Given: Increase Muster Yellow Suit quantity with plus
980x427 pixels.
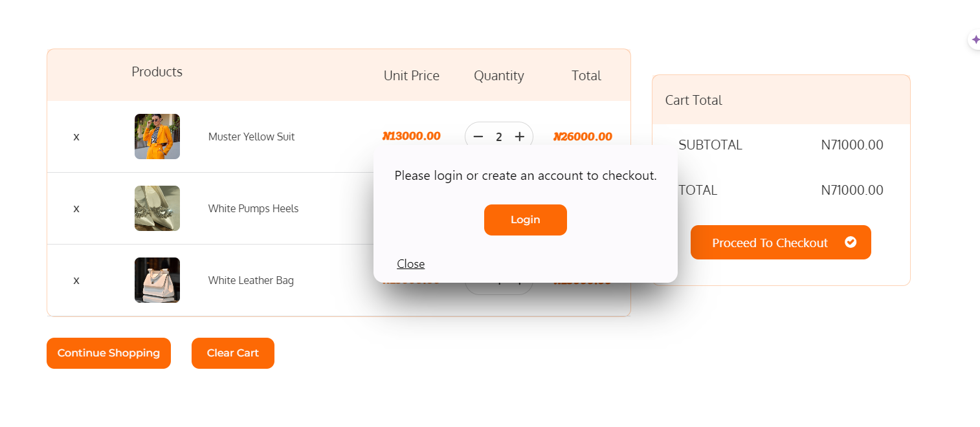Looking at the screenshot, I should (519, 137).
